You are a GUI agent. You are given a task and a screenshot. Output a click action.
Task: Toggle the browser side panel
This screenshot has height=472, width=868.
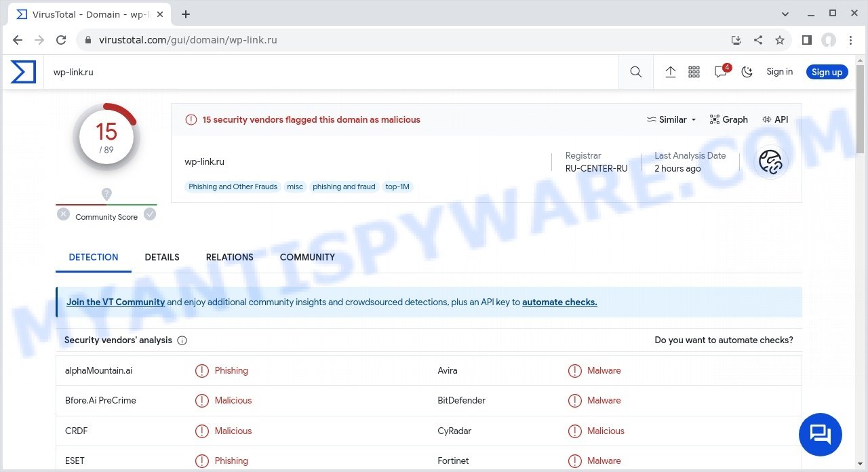(x=806, y=40)
